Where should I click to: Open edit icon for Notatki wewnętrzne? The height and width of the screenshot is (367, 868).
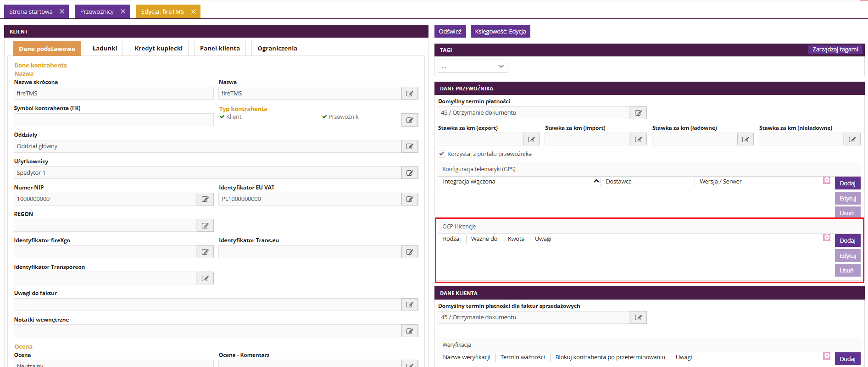[x=410, y=331]
